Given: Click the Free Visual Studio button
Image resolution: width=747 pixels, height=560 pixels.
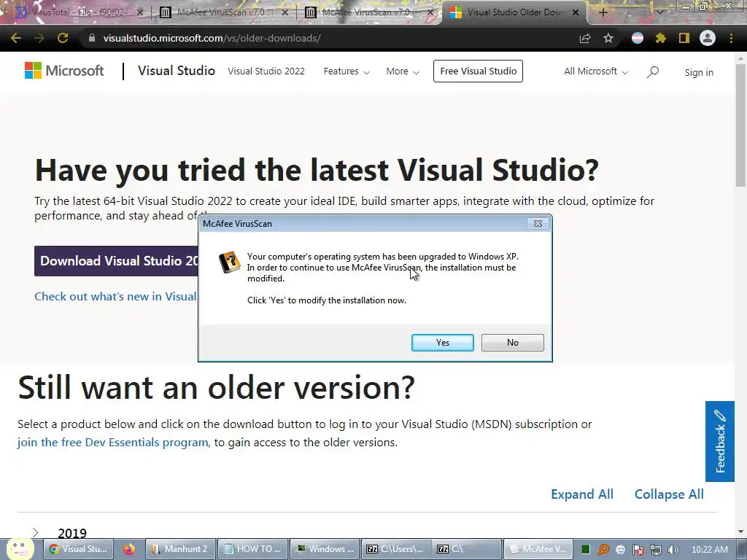Looking at the screenshot, I should click(478, 71).
